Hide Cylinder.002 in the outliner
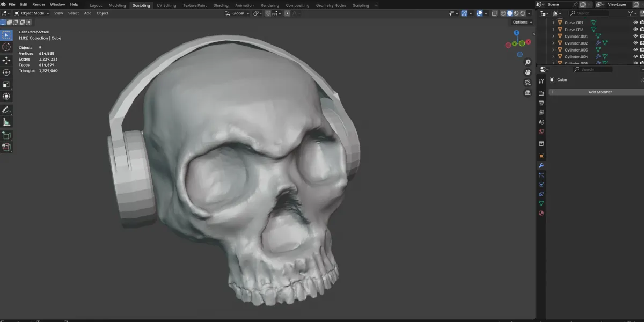 click(635, 42)
